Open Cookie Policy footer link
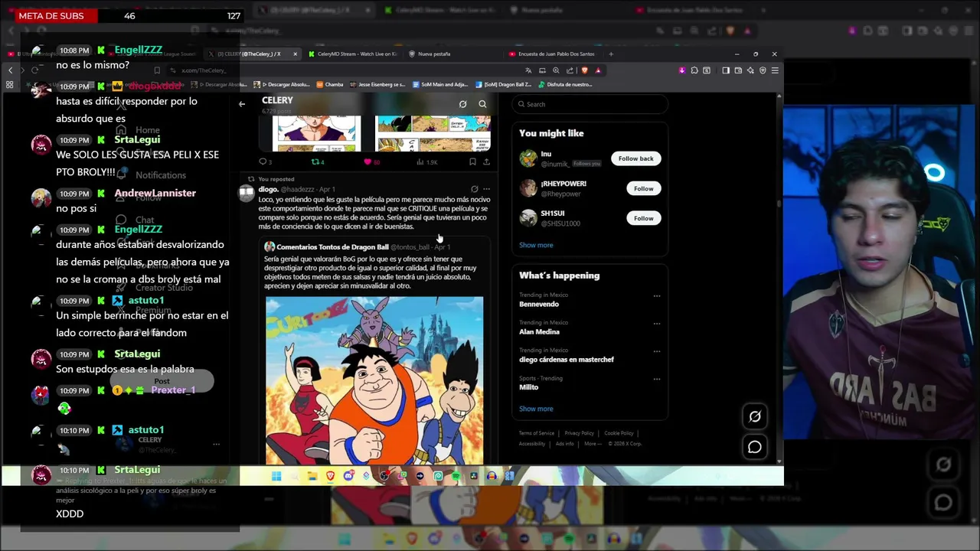Viewport: 980px width, 551px height. coord(619,433)
